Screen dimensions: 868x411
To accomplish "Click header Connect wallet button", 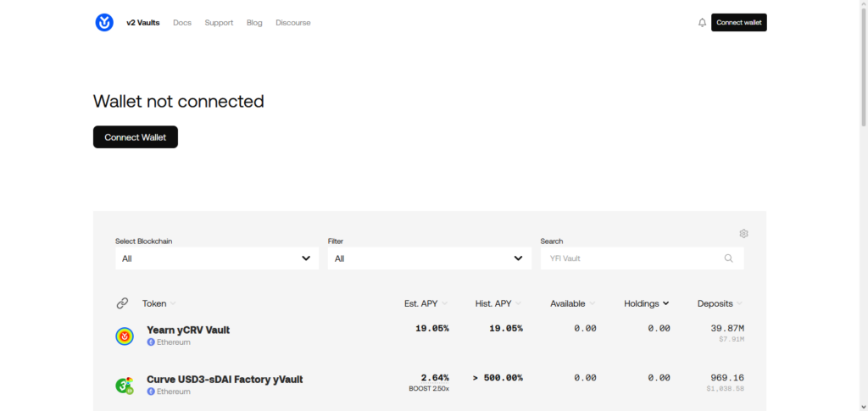I will (x=738, y=23).
